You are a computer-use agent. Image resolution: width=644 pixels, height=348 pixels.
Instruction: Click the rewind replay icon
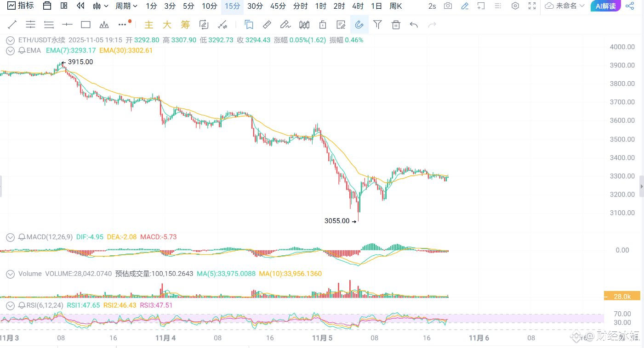tap(81, 6)
